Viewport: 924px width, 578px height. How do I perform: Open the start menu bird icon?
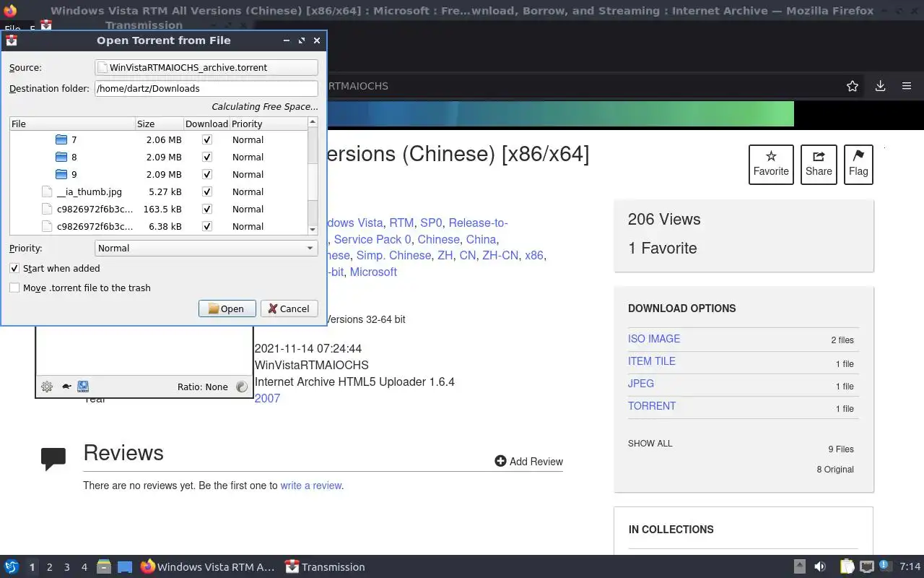(11, 567)
